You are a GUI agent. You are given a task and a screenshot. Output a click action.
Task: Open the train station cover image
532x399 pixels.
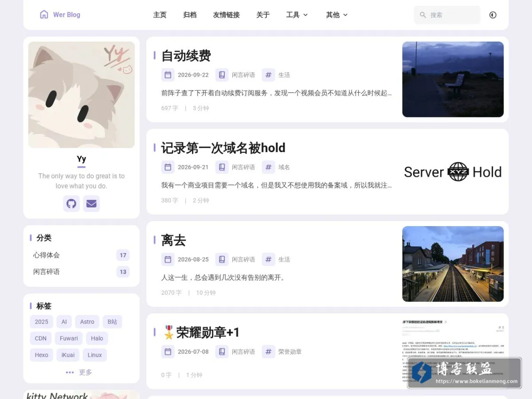click(453, 264)
